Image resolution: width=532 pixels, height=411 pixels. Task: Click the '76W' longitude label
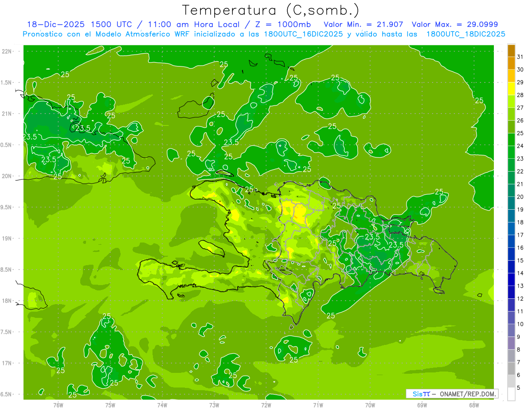[x=58, y=405]
